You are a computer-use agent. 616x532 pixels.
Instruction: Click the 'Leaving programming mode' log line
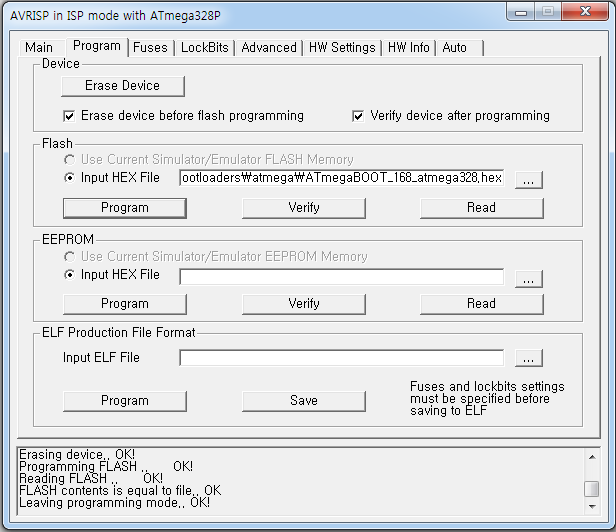click(x=114, y=503)
